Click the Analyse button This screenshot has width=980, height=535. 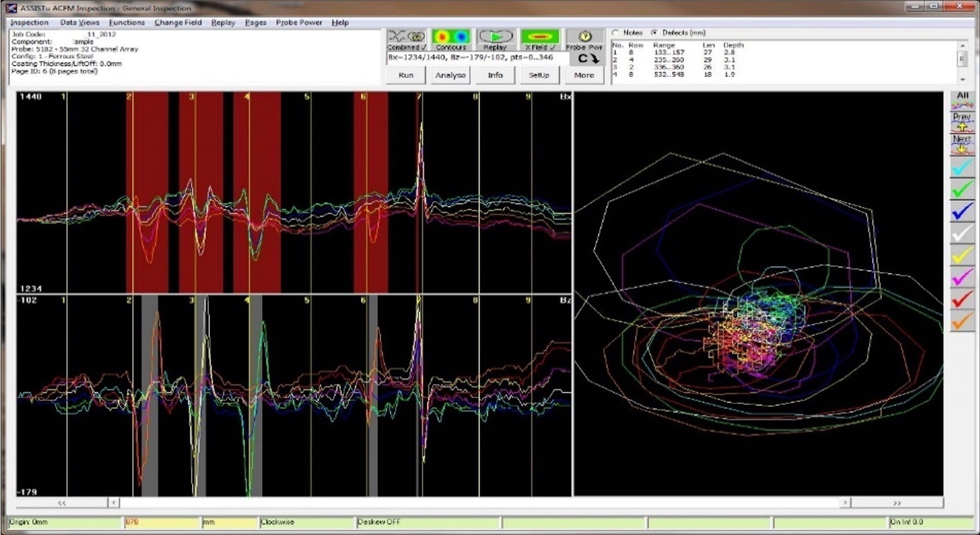450,75
